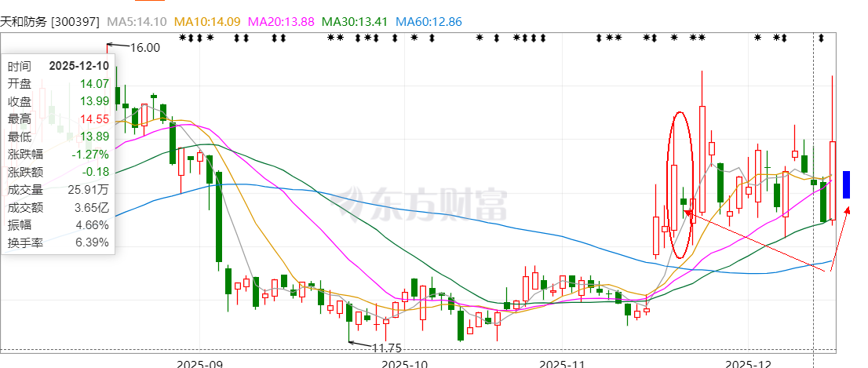Click the 成交量 value 25.91万

pos(90,190)
